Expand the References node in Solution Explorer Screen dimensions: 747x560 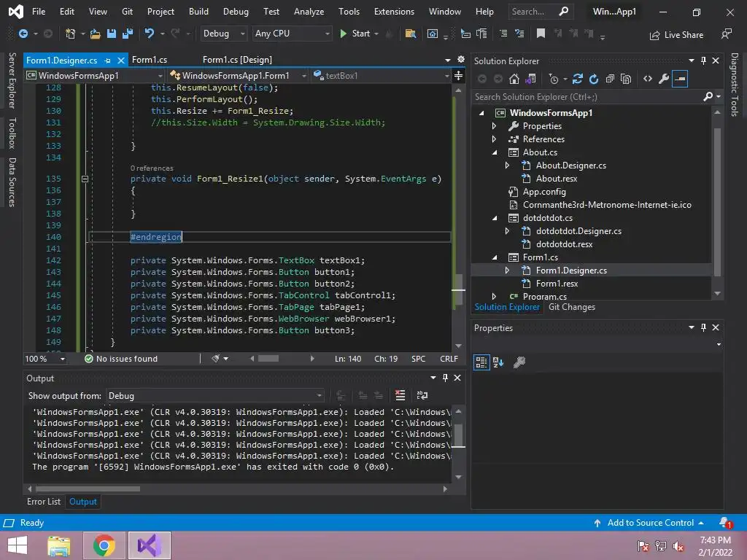tap(494, 139)
